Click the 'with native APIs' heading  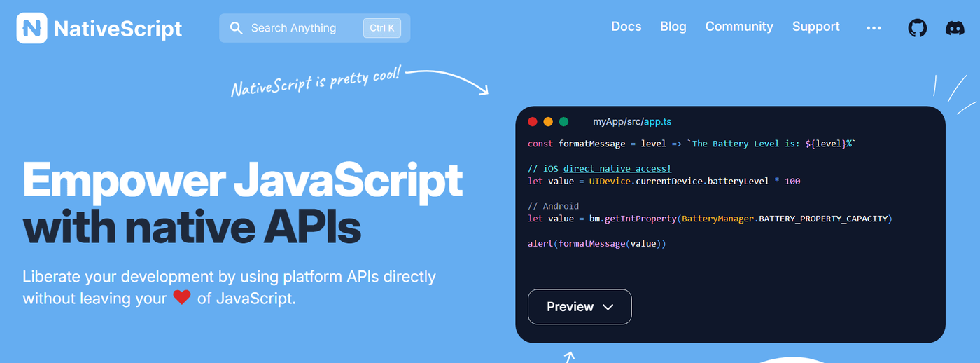[192, 226]
